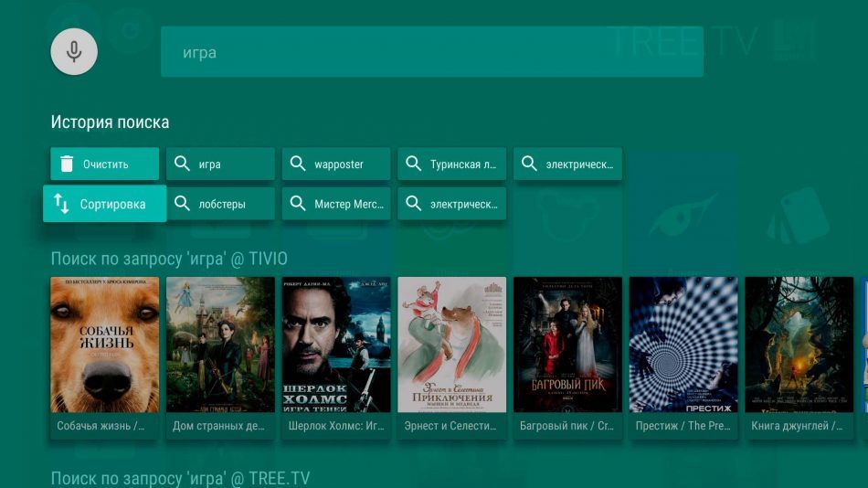Select the 'Престиж / The Prestige' poster
Viewport: 868px width, 488px height.
[x=683, y=345]
